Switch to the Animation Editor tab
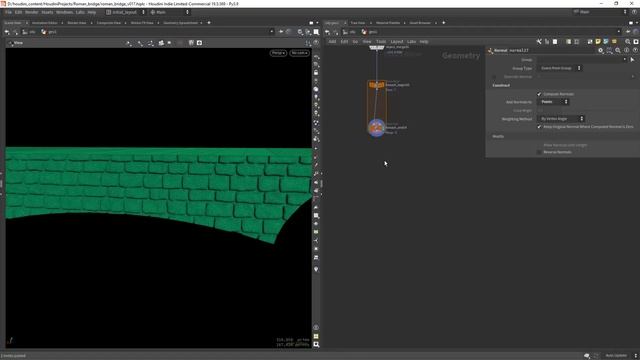Image resolution: width=640 pixels, height=360 pixels. 44,23
